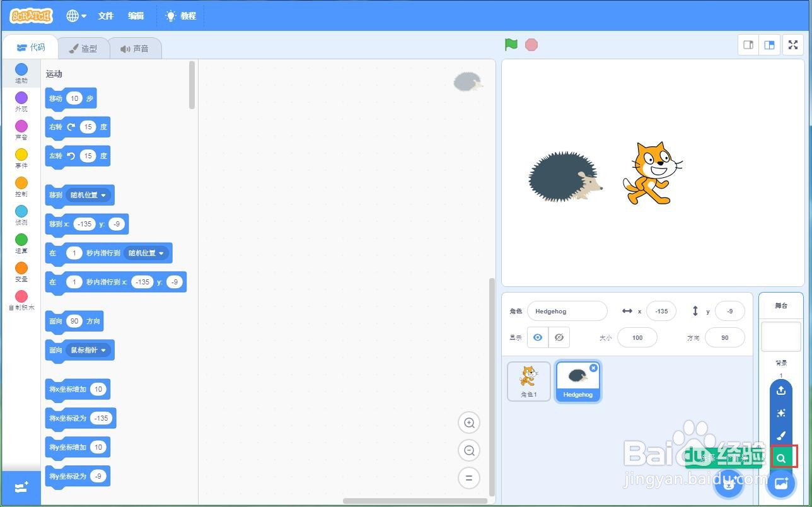
Task: Switch to the 造型 tab
Action: point(83,49)
